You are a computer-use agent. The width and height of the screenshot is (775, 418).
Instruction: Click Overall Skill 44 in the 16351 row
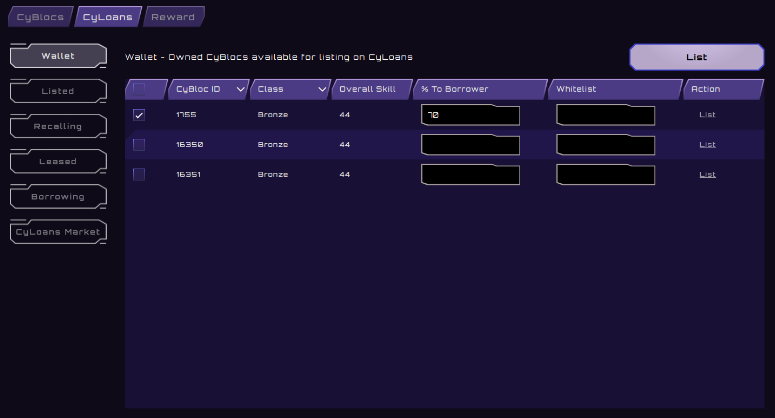(x=344, y=174)
